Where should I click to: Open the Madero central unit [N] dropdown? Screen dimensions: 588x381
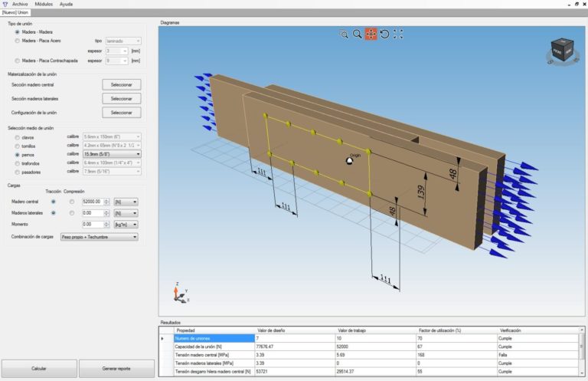(x=126, y=202)
